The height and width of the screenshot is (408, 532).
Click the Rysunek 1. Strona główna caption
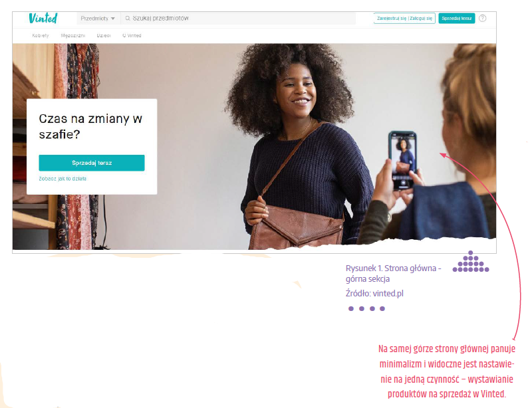tap(393, 273)
